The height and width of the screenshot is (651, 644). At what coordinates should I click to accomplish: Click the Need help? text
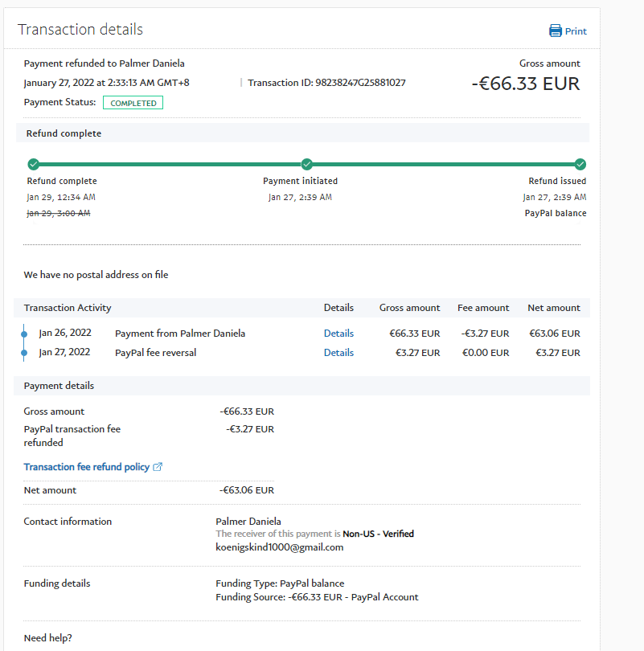click(x=47, y=638)
